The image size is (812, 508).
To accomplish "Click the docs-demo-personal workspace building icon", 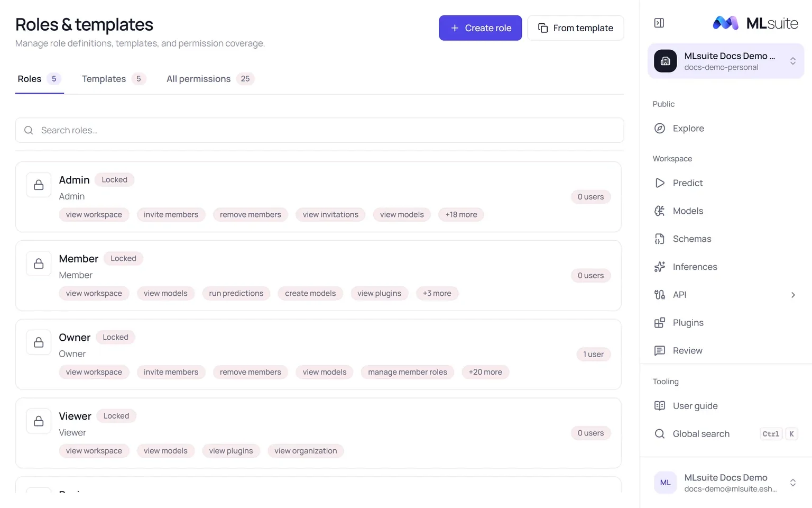I will click(666, 61).
